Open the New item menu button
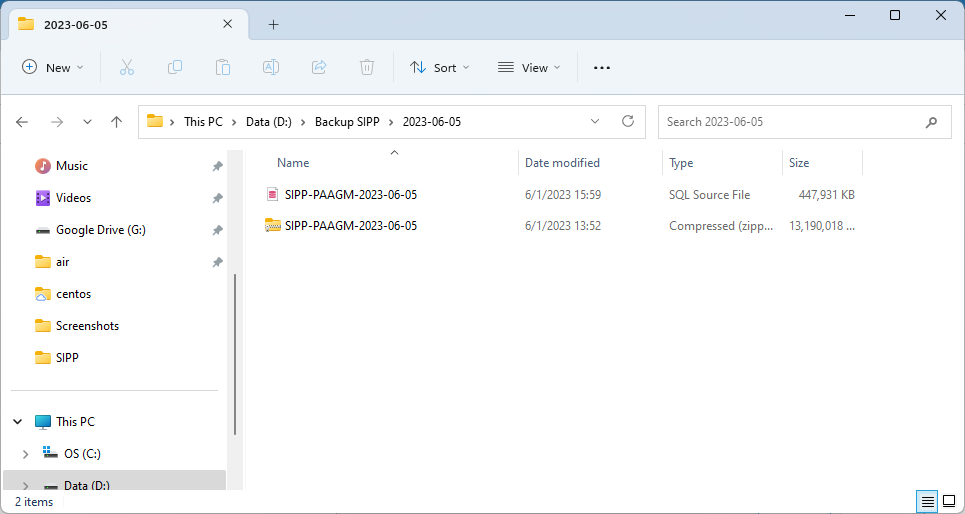The image size is (965, 514). pos(53,68)
